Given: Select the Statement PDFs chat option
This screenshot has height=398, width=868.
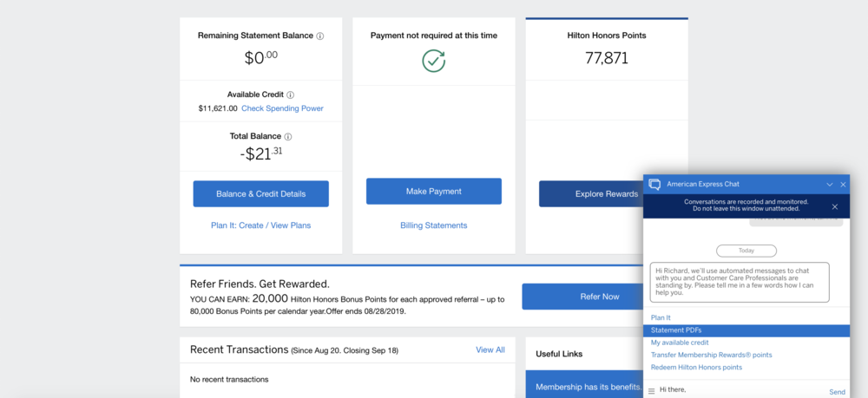Looking at the screenshot, I should (x=676, y=330).
